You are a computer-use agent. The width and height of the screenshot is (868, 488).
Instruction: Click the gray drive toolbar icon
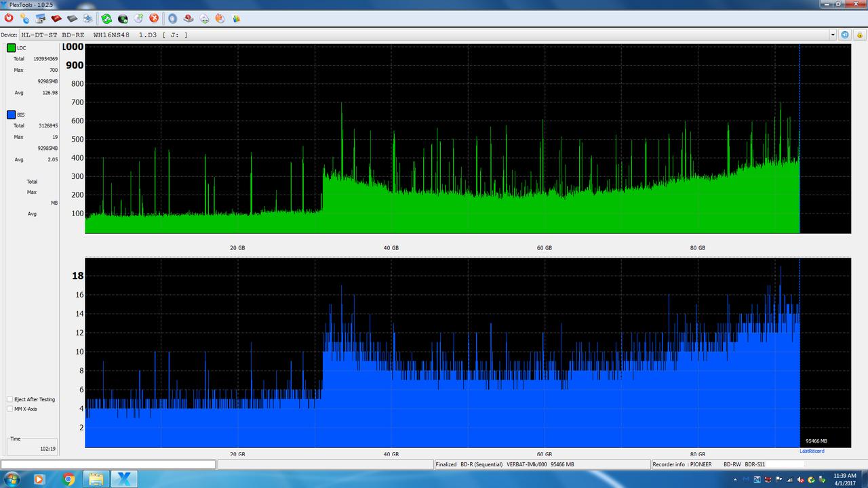(72, 18)
